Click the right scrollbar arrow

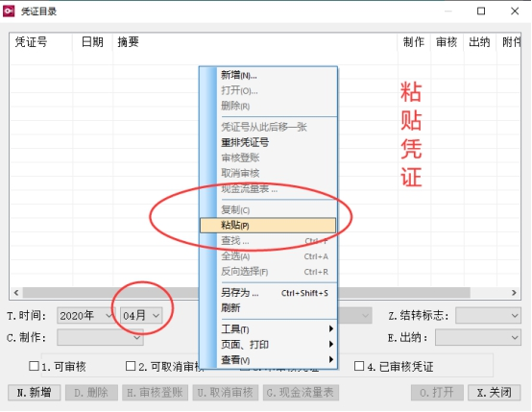(514, 293)
